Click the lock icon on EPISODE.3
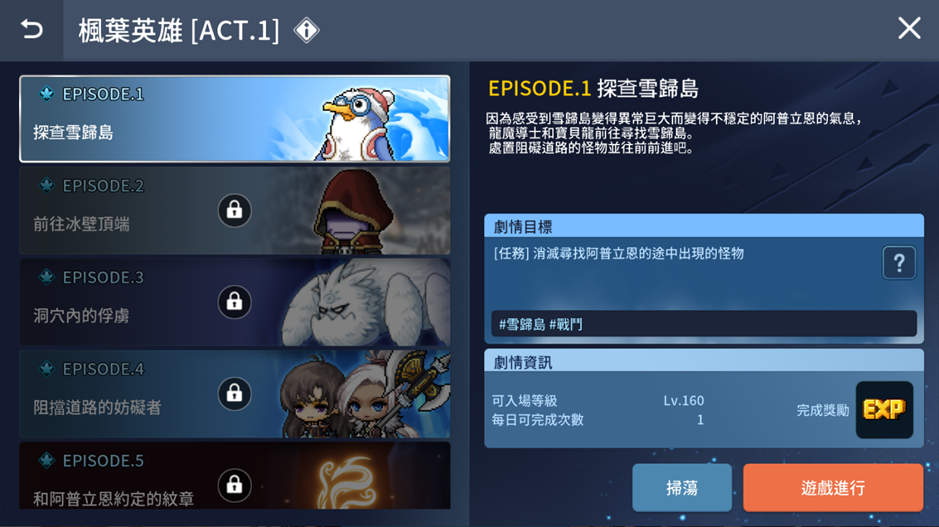This screenshot has width=939, height=527. click(x=234, y=302)
